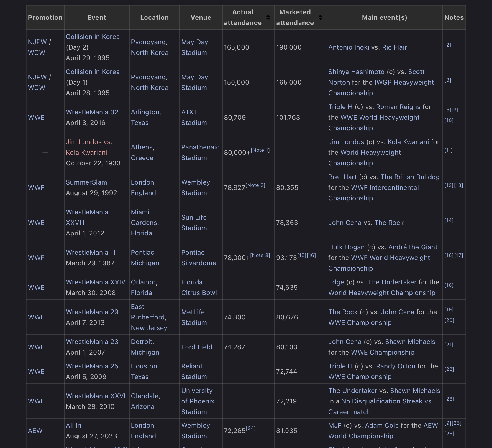Viewport: 492px width, 448px height.
Task: Open citation [2] in Notes column
Action: coord(448,45)
